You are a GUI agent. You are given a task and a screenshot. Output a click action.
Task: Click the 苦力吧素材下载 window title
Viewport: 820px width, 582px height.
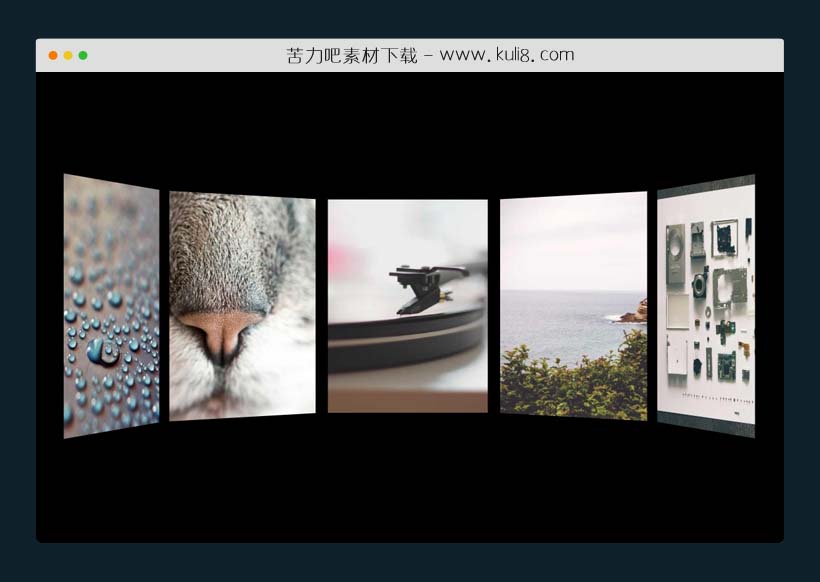coord(351,55)
